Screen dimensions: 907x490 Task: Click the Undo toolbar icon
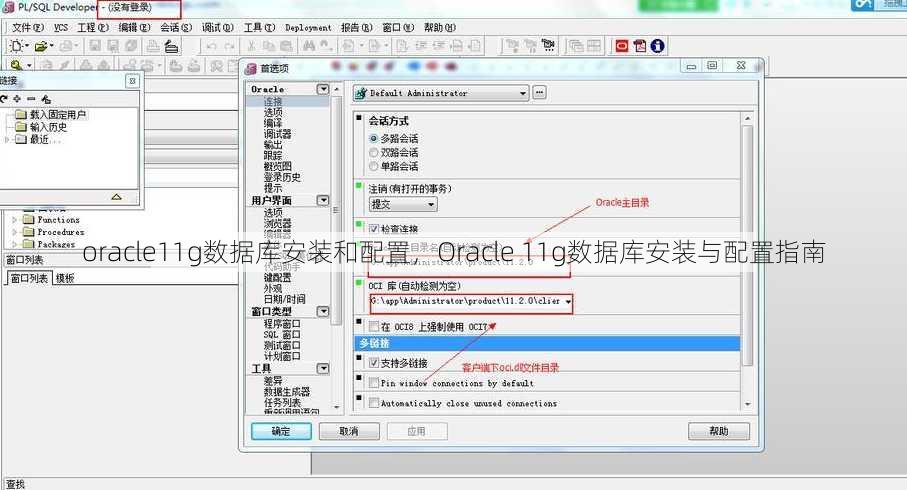(212, 46)
